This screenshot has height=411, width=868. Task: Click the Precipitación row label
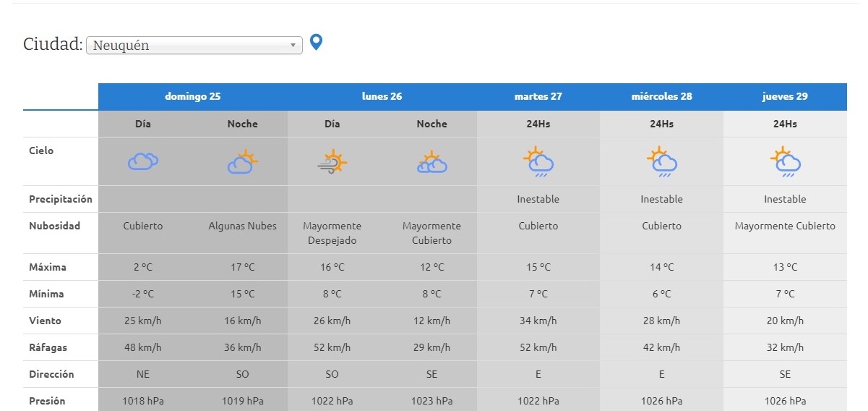click(61, 199)
